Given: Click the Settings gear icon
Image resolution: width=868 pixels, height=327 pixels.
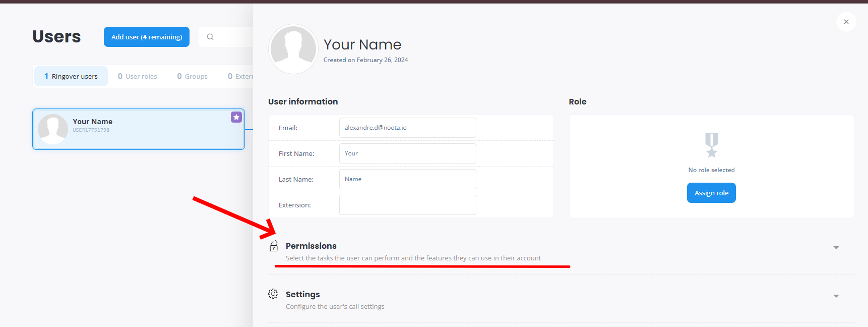Looking at the screenshot, I should (273, 294).
